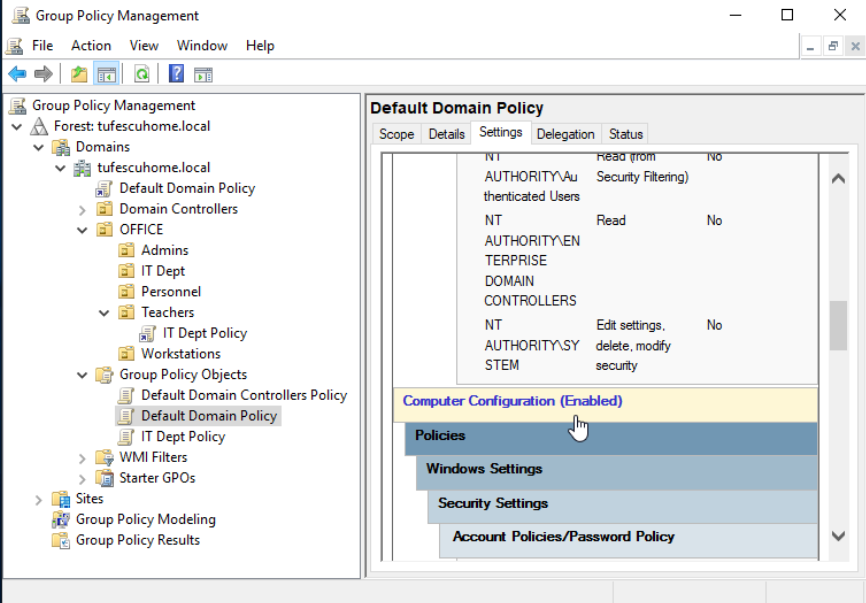Click the Starter GPOs folder icon
The height and width of the screenshot is (603, 866).
(104, 478)
